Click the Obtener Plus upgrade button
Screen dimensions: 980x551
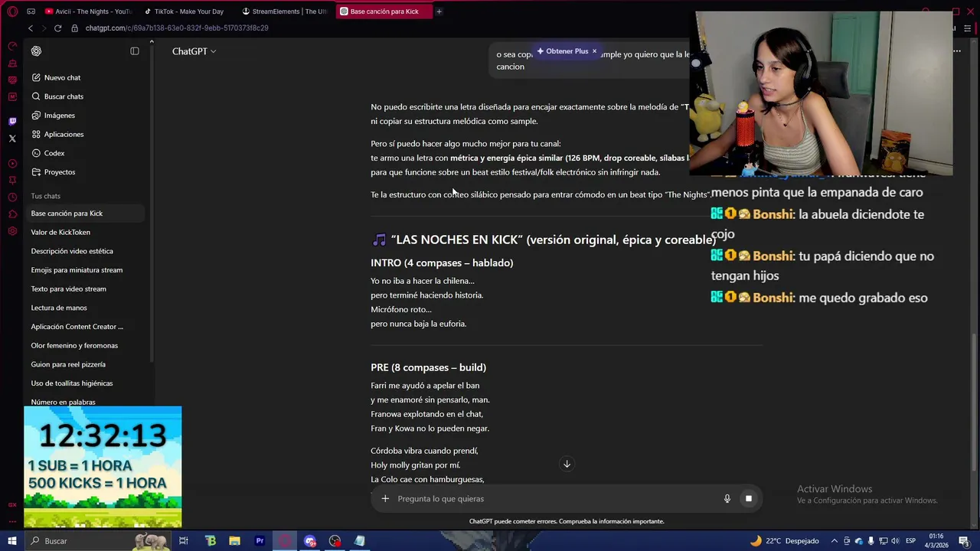coord(563,51)
